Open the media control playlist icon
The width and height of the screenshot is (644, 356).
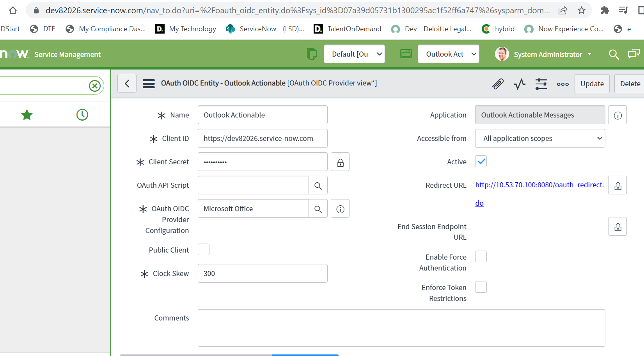pos(623,11)
